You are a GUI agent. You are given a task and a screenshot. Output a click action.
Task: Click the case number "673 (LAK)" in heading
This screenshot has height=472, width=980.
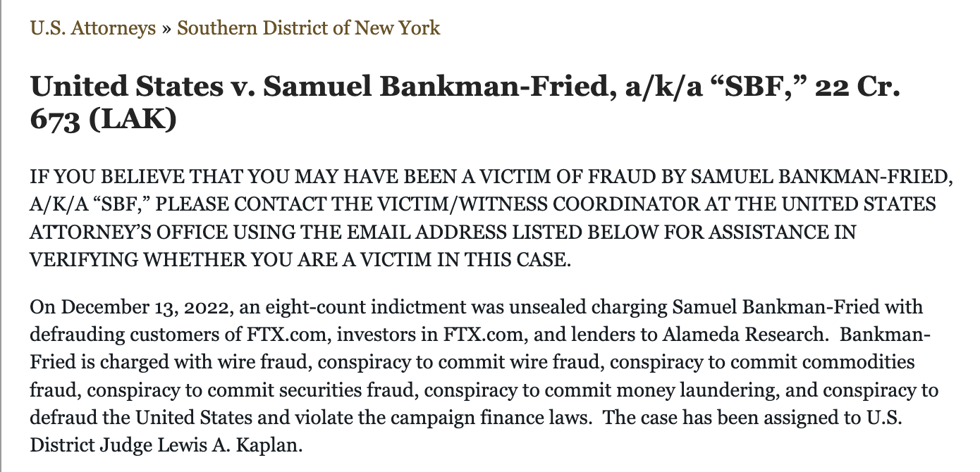coord(103,120)
